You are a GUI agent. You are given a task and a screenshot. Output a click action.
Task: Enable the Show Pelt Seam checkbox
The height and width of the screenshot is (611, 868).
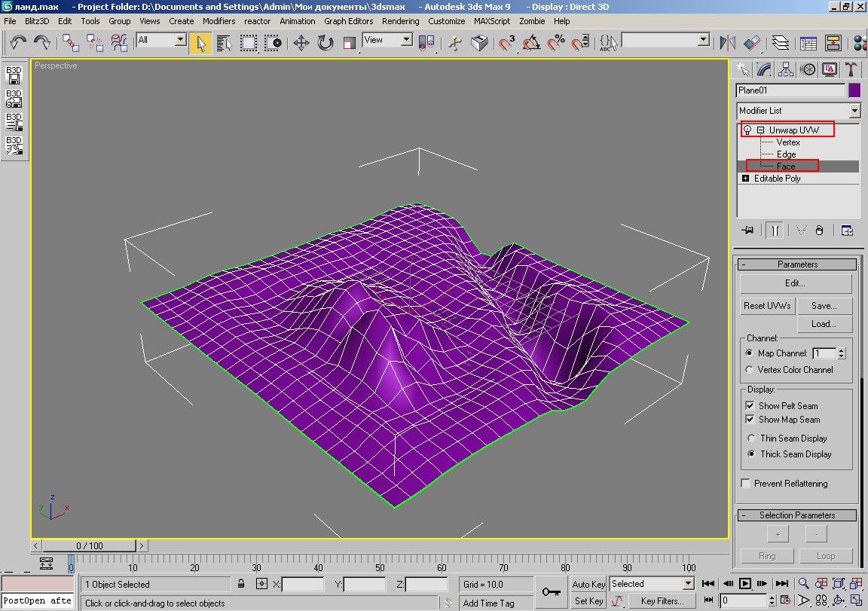[750, 405]
